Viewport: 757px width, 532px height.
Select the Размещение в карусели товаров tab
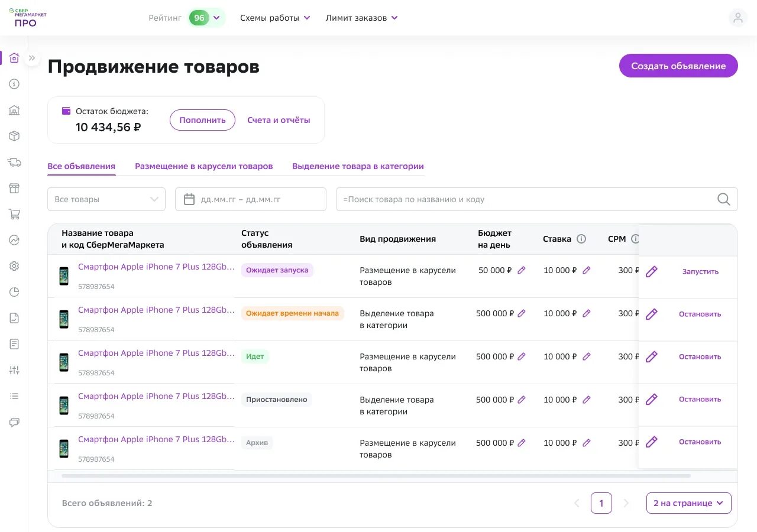click(x=203, y=166)
